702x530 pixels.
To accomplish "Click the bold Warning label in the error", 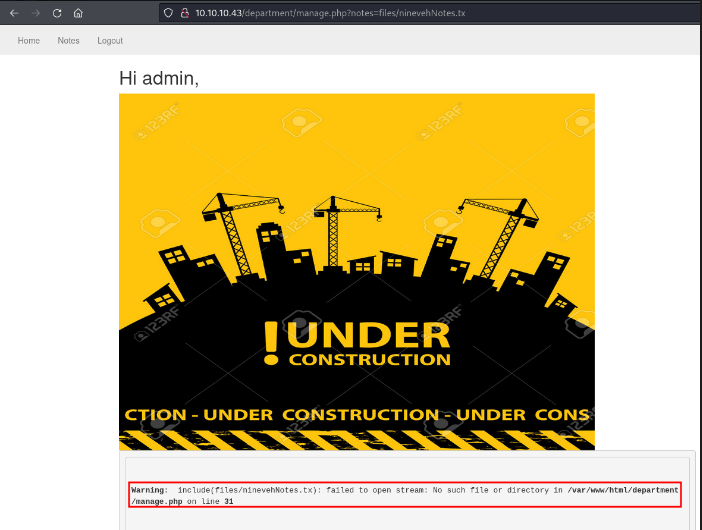I will pyautogui.click(x=149, y=490).
